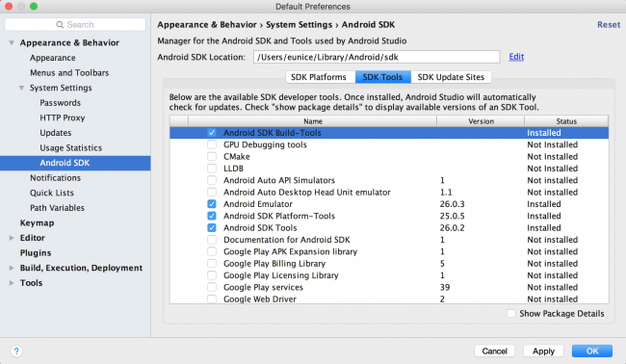The image size is (626, 364).
Task: Check Google Web Driver checkbox
Action: [x=212, y=299]
